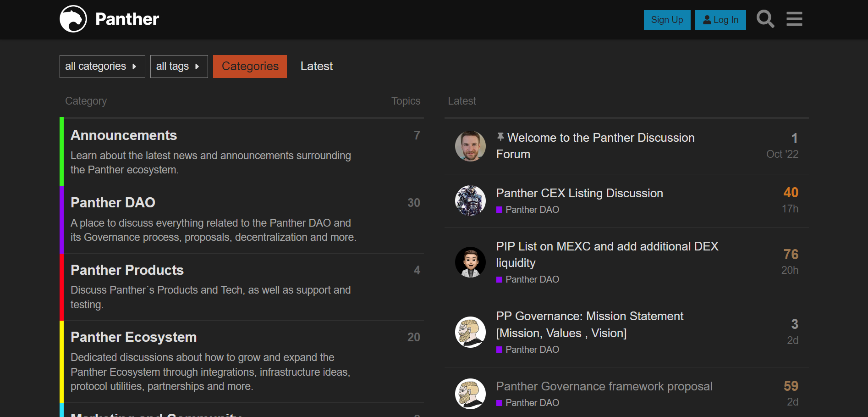Open Panther CEX Listing Discussion topic
Image resolution: width=868 pixels, height=417 pixels.
point(579,193)
